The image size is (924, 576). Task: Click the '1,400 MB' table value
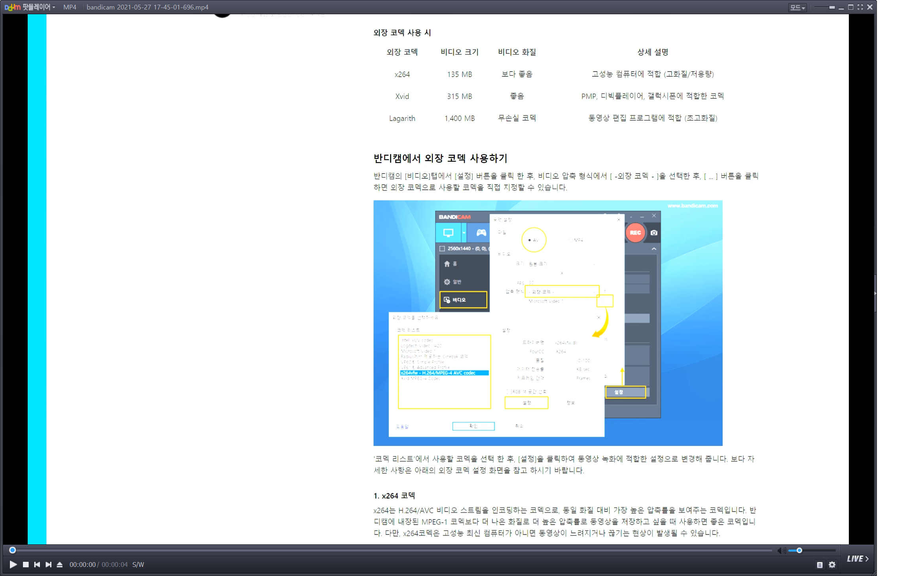point(460,118)
